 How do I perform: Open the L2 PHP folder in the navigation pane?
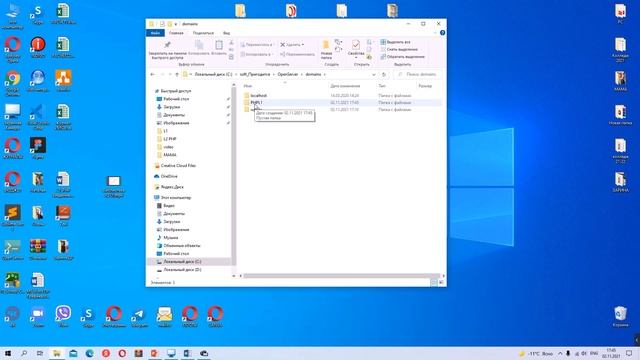[170, 139]
